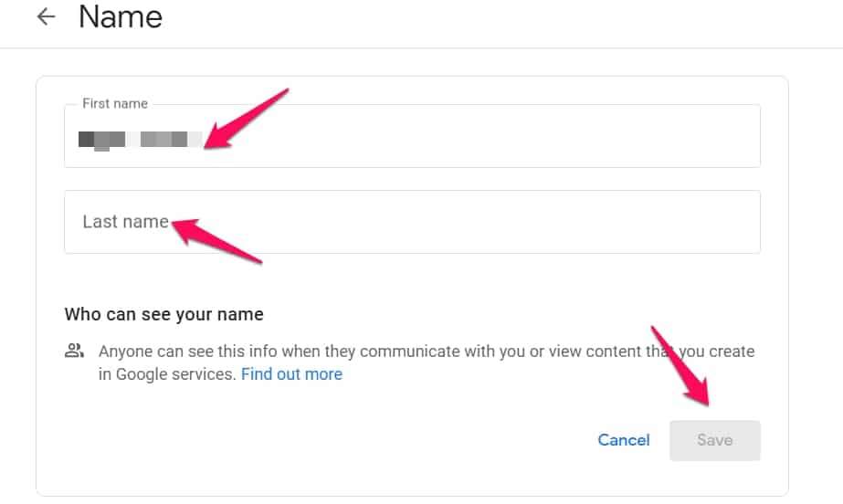
Task: Click the people icon beside visibility info
Action: pyautogui.click(x=74, y=351)
